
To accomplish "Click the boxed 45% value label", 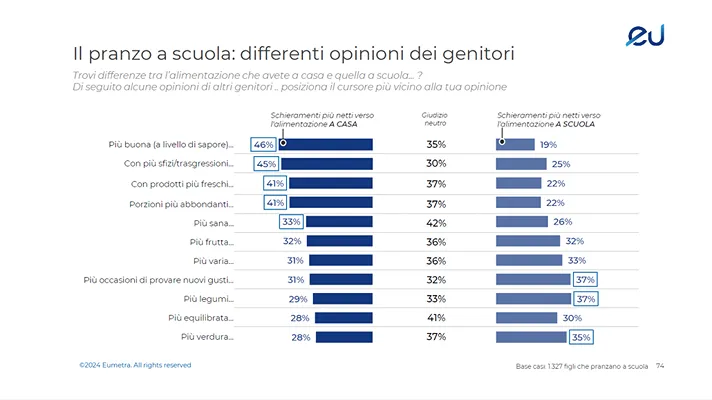I will [266, 164].
